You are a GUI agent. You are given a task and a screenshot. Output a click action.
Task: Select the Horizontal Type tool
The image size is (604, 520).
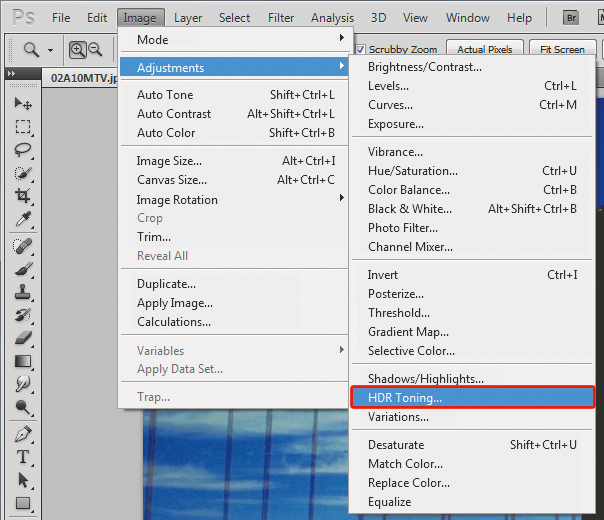click(23, 457)
